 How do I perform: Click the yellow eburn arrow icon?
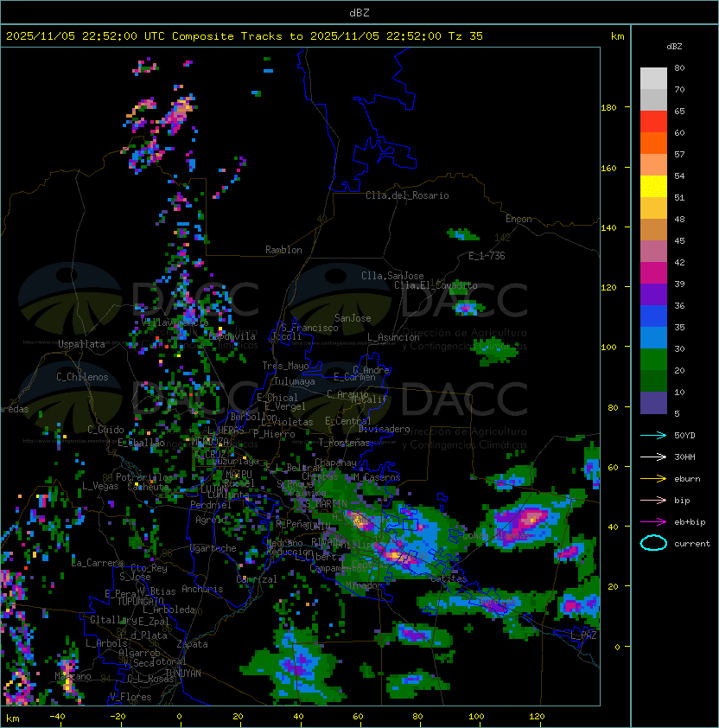tap(653, 479)
